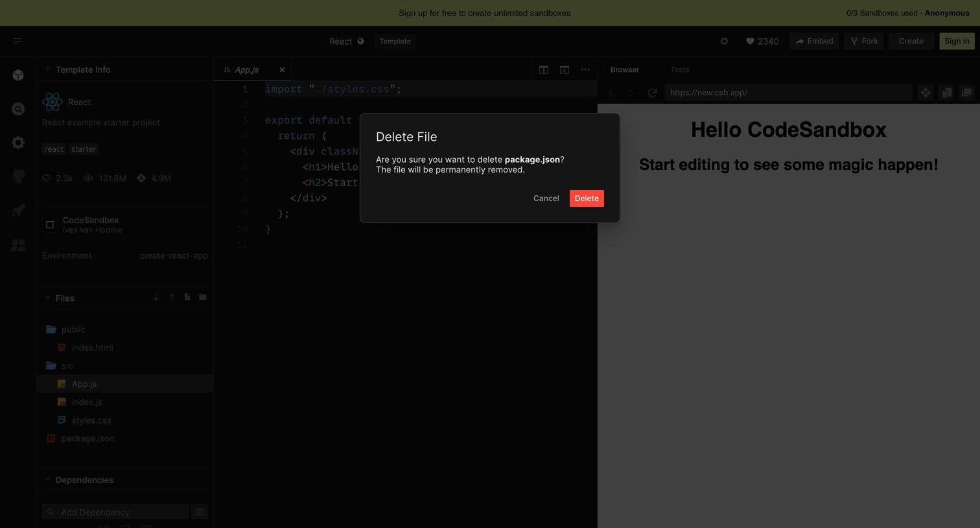Click the download arrow icon in Files header

(x=156, y=297)
